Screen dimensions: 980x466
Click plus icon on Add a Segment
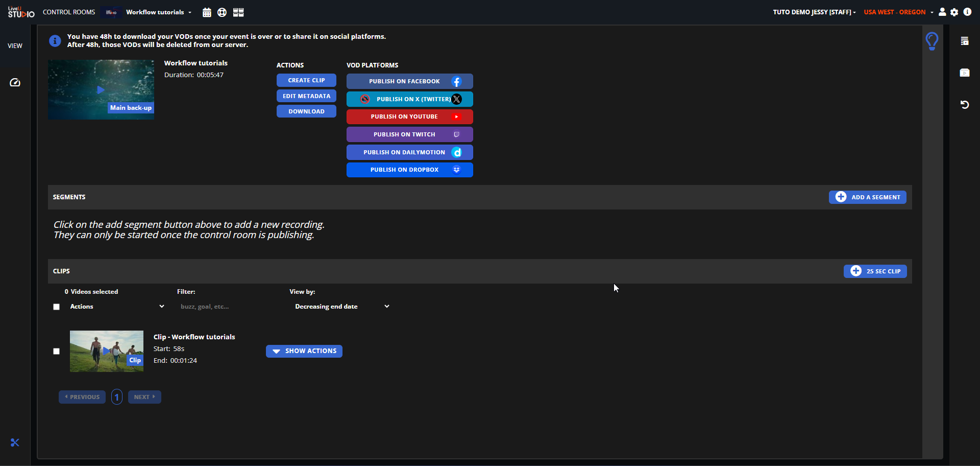click(x=841, y=197)
